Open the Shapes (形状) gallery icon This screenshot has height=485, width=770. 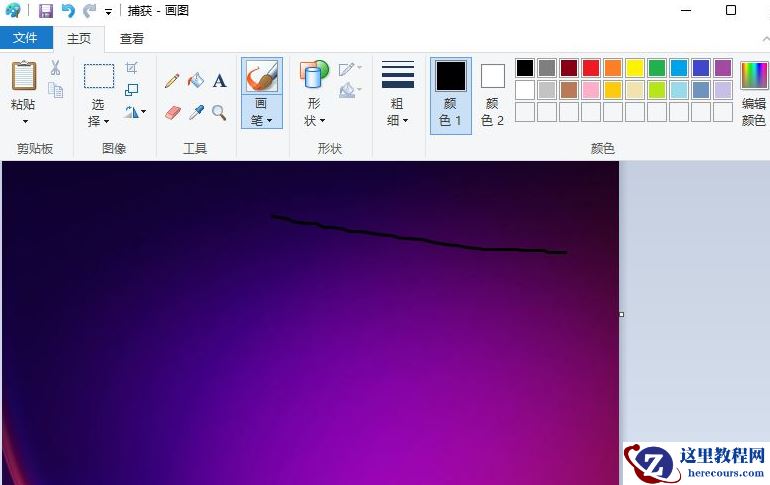coord(314,76)
